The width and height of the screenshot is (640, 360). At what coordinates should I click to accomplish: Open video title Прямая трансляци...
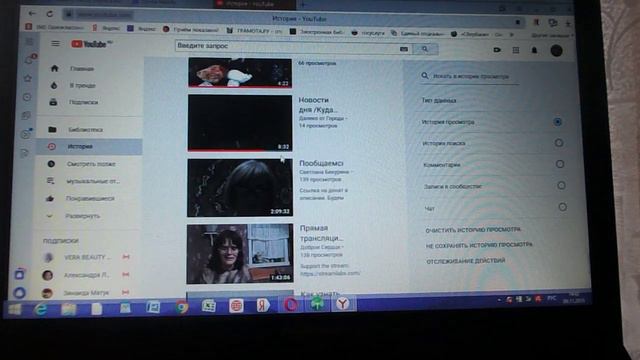click(321, 233)
